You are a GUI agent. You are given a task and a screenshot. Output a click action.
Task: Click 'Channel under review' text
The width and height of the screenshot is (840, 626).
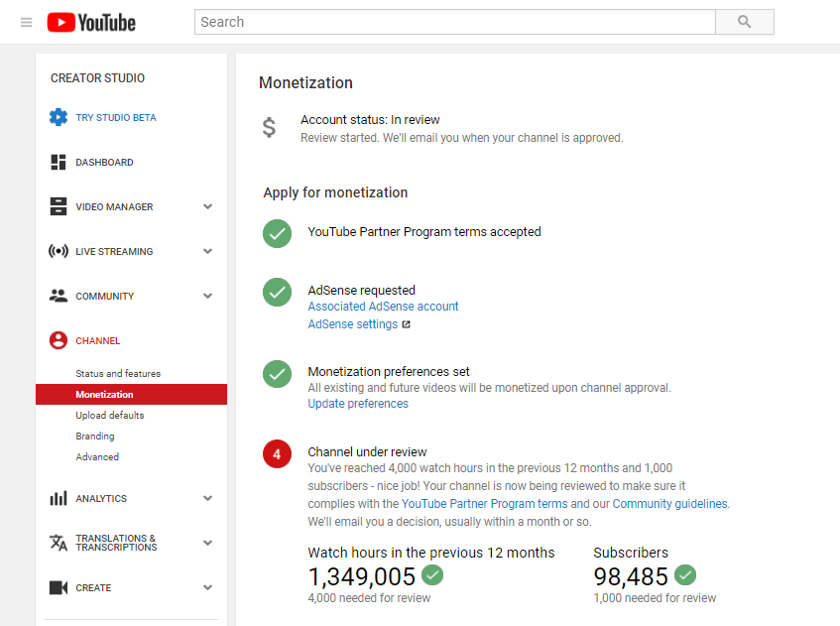(x=367, y=451)
